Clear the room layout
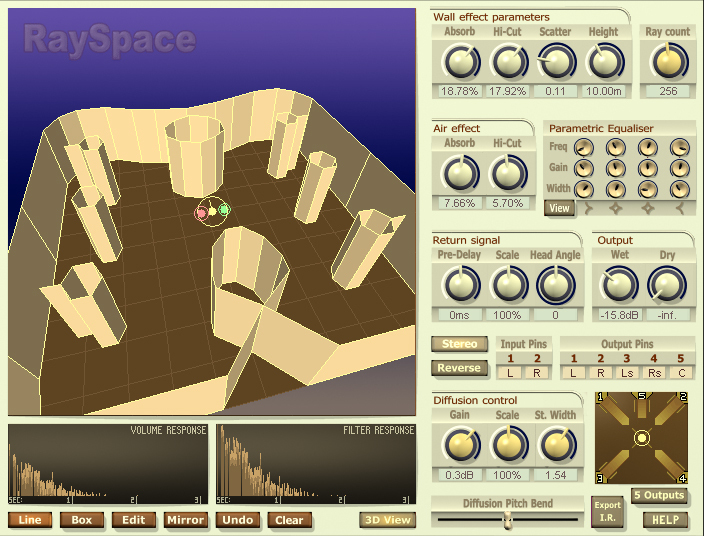The image size is (704, 536). [x=290, y=520]
